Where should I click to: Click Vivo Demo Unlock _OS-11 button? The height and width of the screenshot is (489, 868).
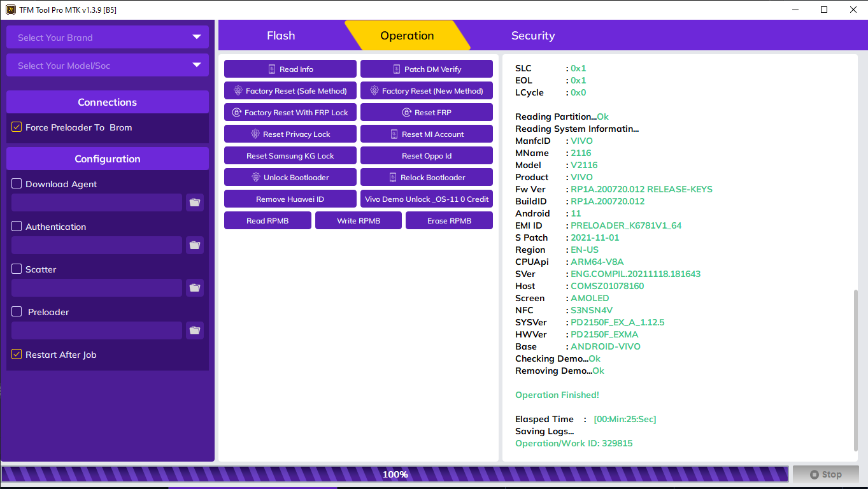427,199
